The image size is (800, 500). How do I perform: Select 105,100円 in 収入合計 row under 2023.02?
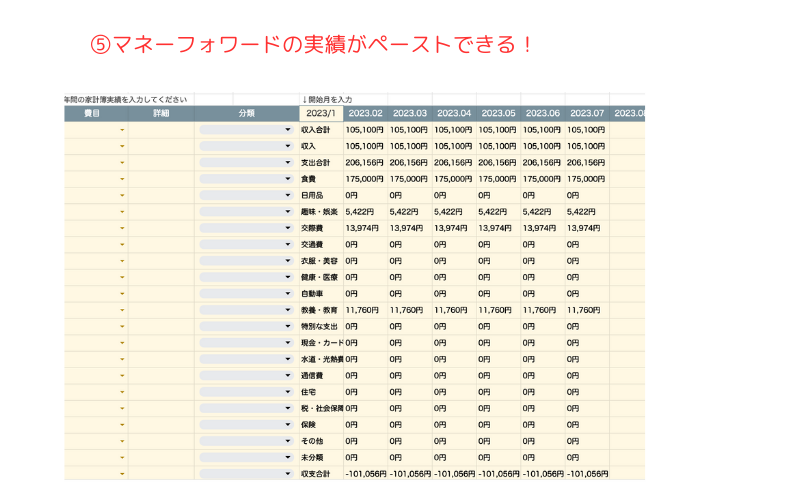pyautogui.click(x=365, y=130)
